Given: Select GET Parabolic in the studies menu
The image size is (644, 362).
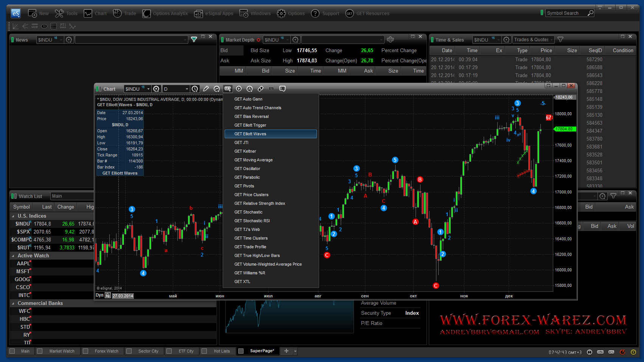Looking at the screenshot, I should pyautogui.click(x=247, y=177).
